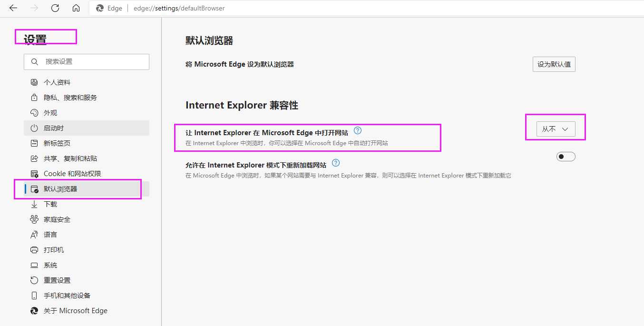Open 个人资料 settings section
The image size is (644, 326).
87,82
